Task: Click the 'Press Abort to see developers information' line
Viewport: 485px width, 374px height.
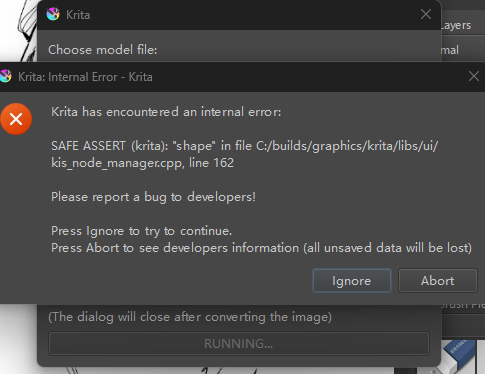Action: coord(261,248)
